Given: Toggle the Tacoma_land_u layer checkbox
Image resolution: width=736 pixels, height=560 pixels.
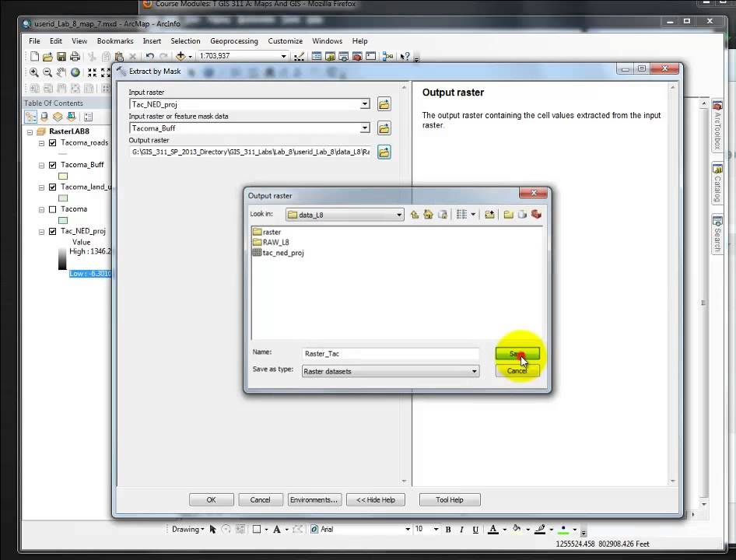Looking at the screenshot, I should [x=53, y=187].
